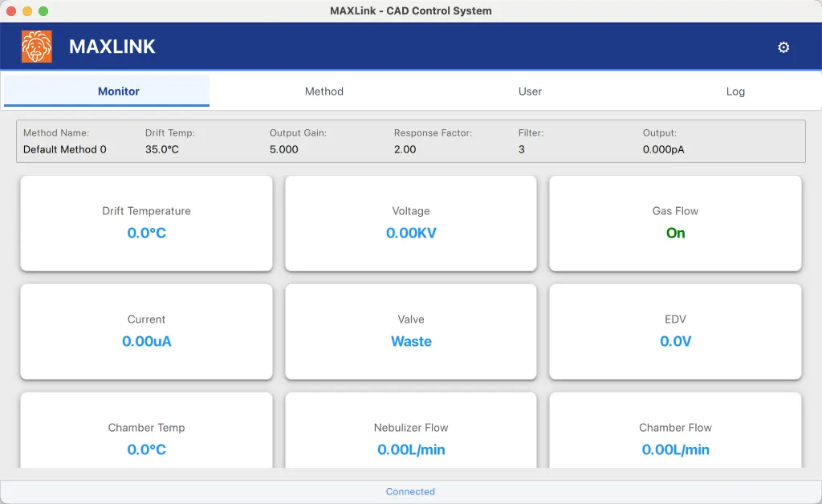This screenshot has height=504, width=822.
Task: Click the MAXLINK lion logo icon
Action: 37,47
